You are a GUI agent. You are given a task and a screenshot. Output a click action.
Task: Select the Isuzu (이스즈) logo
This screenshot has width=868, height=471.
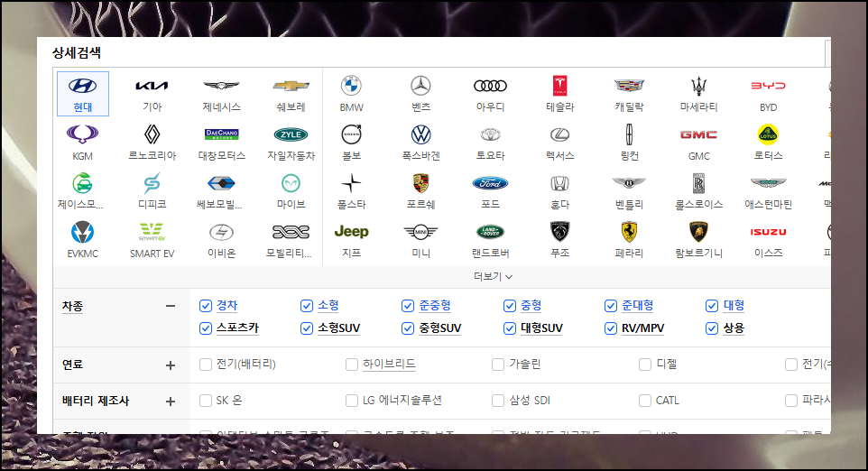tap(769, 232)
